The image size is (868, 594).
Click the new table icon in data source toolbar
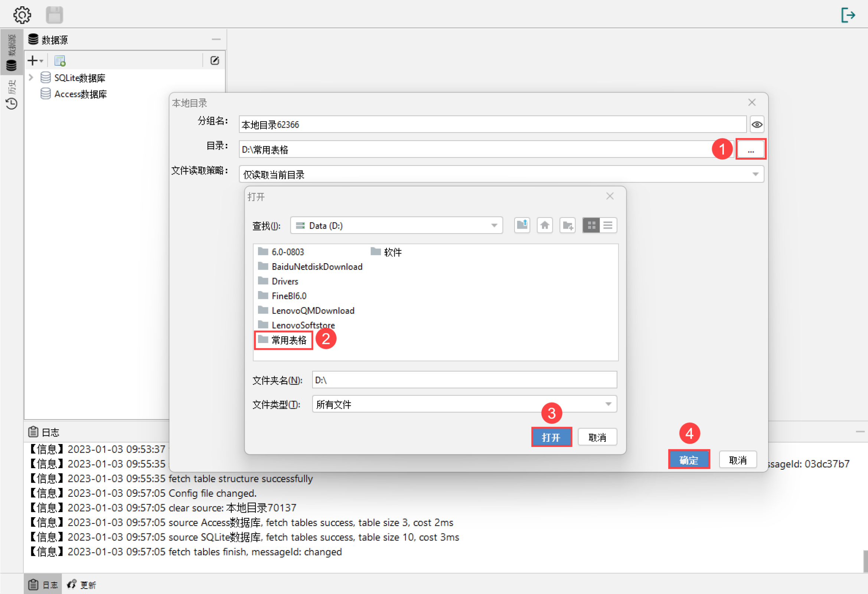click(x=60, y=60)
